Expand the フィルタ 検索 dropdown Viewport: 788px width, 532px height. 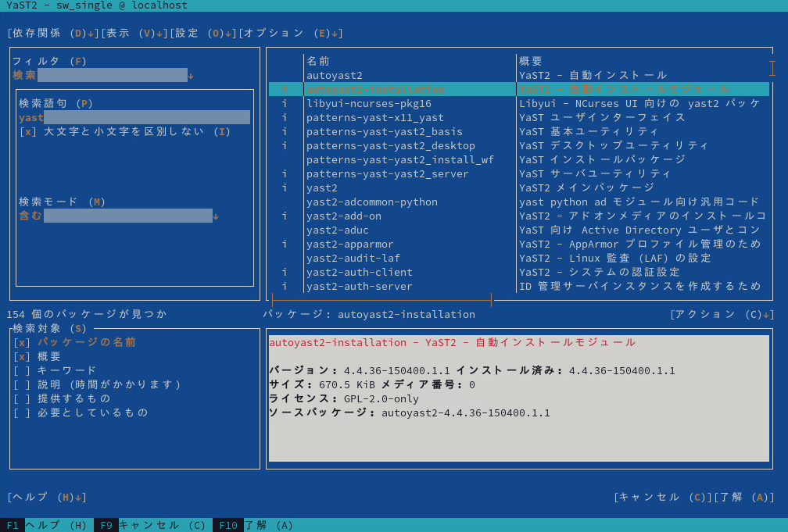pos(113,75)
